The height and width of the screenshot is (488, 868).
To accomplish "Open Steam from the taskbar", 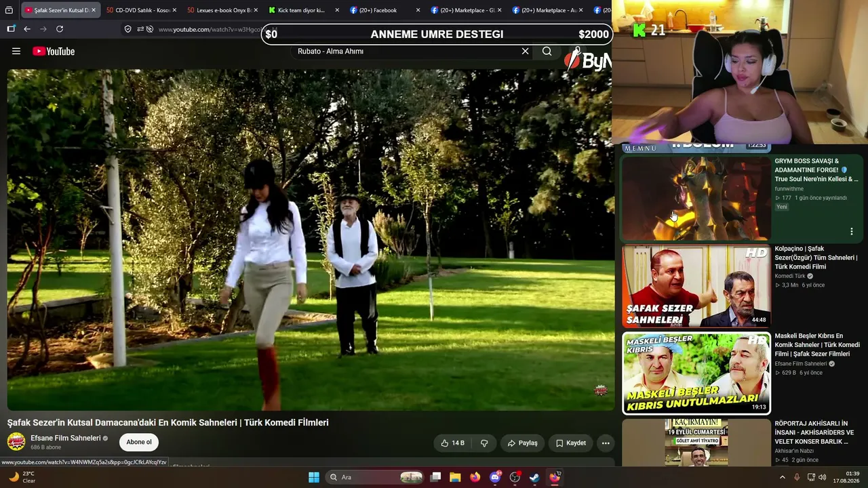I will coord(534,477).
